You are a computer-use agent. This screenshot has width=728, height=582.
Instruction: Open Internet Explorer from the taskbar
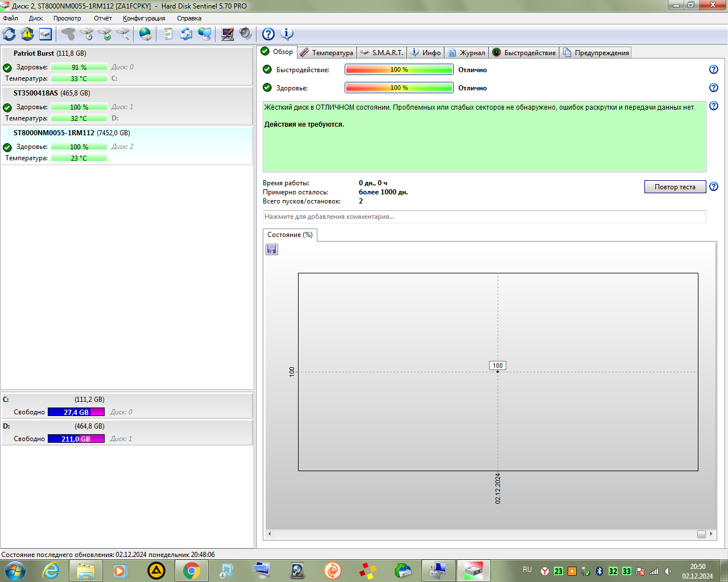pos(51,571)
